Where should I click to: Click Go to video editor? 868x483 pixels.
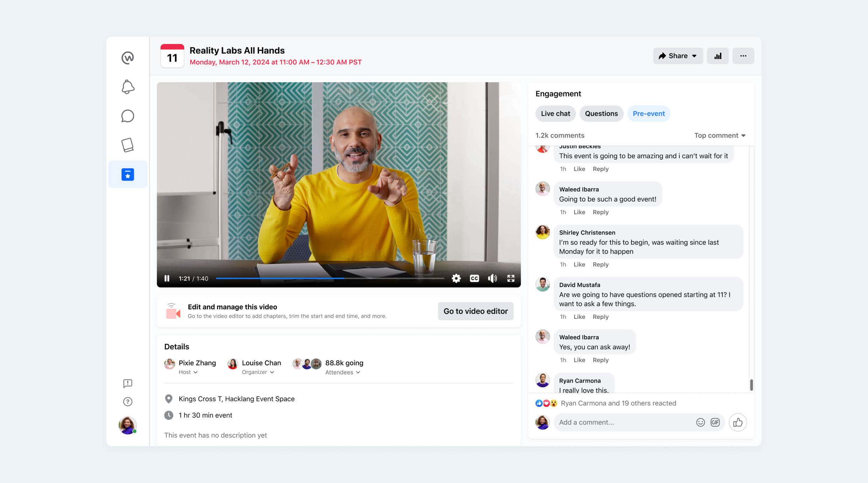(475, 311)
